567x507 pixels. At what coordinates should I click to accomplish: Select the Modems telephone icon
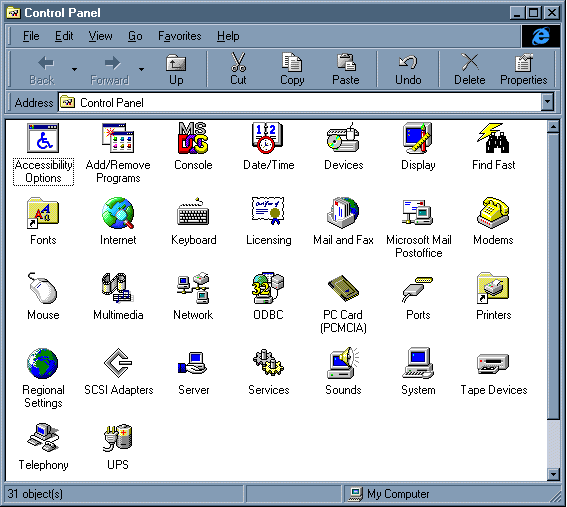pyautogui.click(x=493, y=213)
